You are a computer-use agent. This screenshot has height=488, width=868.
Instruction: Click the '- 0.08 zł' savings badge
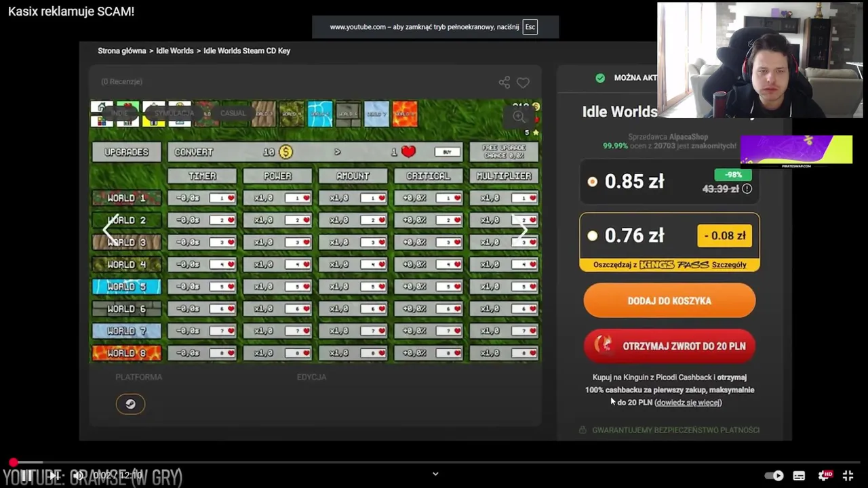click(724, 236)
